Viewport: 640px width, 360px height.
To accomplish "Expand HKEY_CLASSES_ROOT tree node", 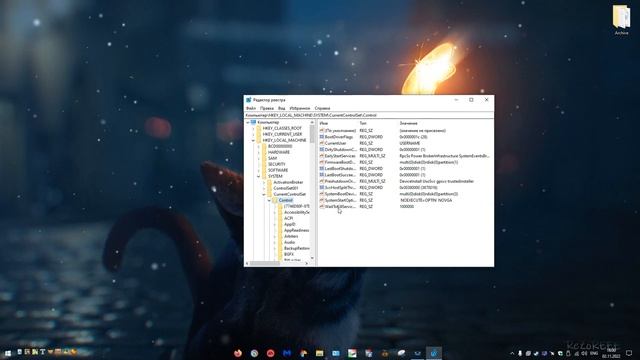I will click(253, 128).
